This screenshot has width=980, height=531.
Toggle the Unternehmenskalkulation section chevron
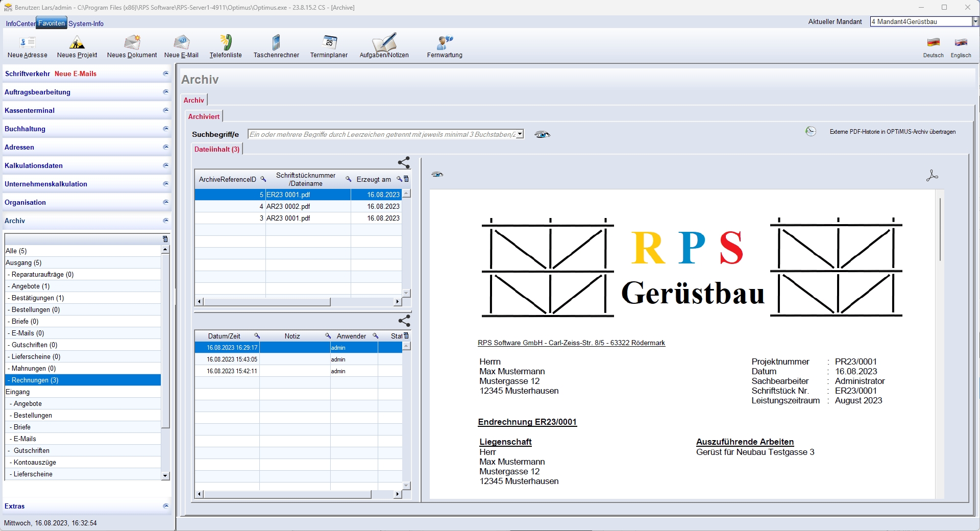click(x=165, y=184)
